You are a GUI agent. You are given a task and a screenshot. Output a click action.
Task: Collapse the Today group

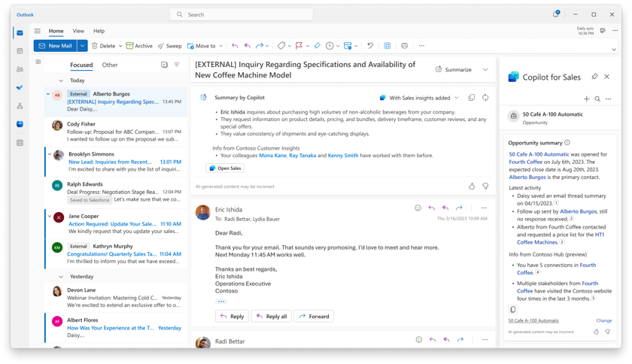point(61,80)
